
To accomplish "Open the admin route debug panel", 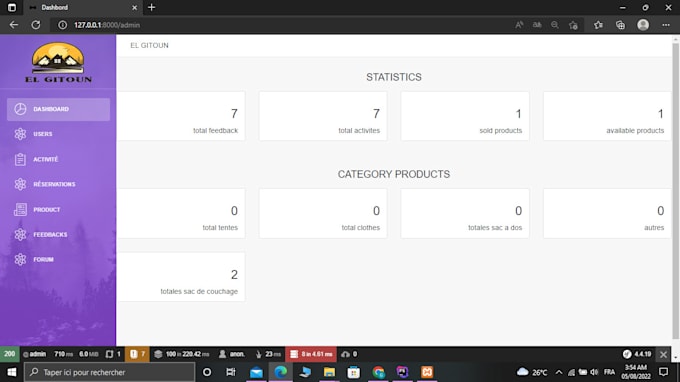I will [34, 354].
